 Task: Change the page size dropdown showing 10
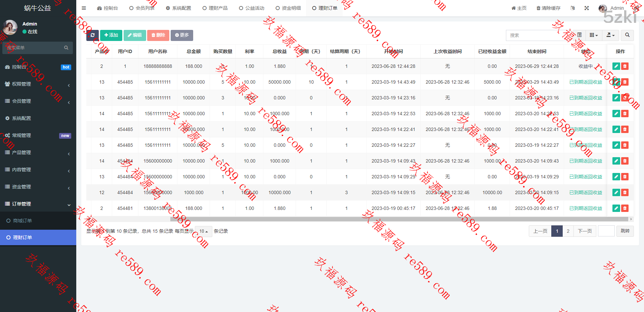pos(203,231)
